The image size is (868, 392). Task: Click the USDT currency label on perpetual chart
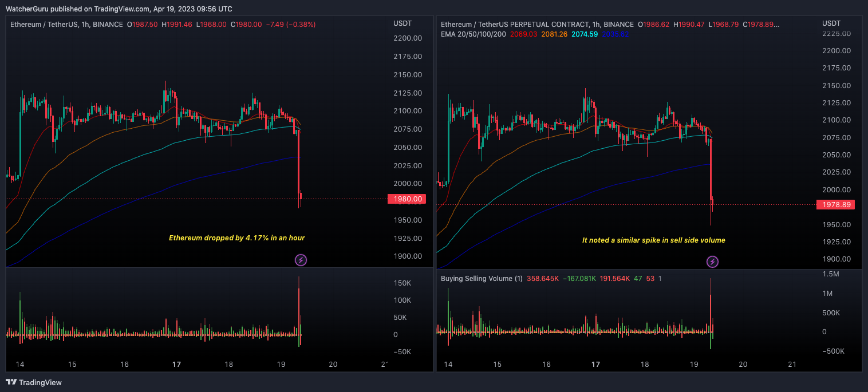coord(832,23)
